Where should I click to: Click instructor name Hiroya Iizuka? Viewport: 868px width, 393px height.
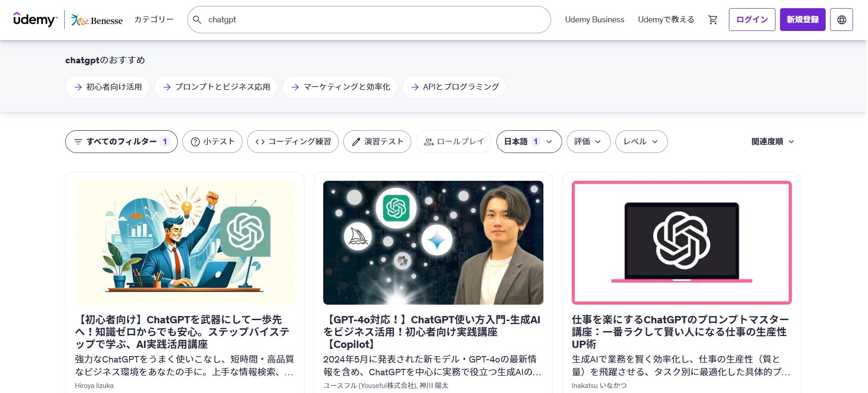coord(94,386)
